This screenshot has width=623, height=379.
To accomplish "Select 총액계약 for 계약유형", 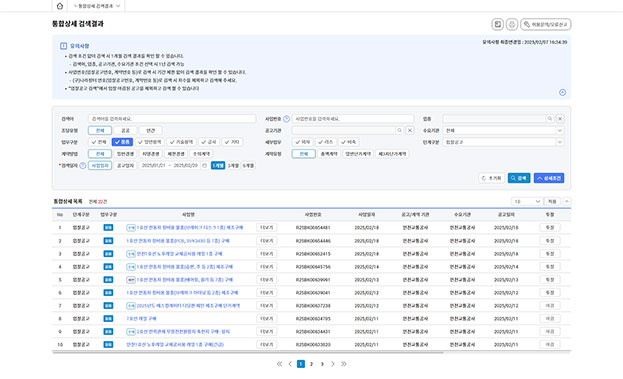I will coord(329,154).
